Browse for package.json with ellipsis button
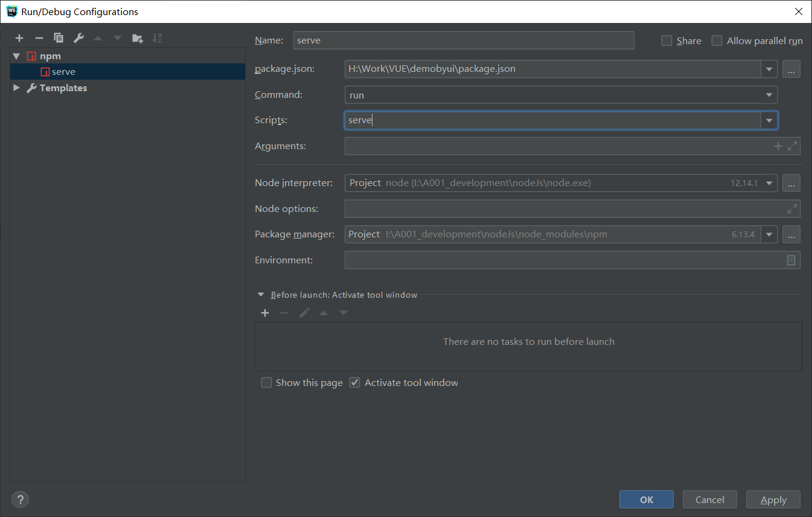The width and height of the screenshot is (812, 517). pyautogui.click(x=791, y=69)
